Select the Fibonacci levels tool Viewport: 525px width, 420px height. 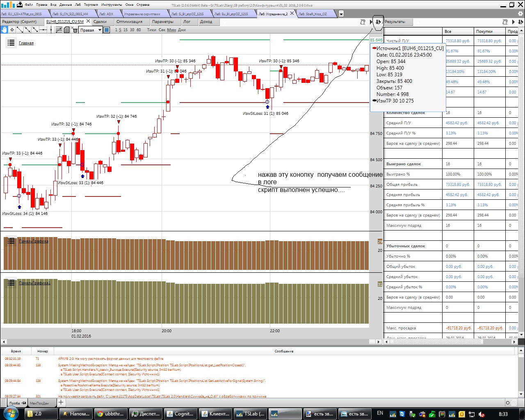pos(59,30)
